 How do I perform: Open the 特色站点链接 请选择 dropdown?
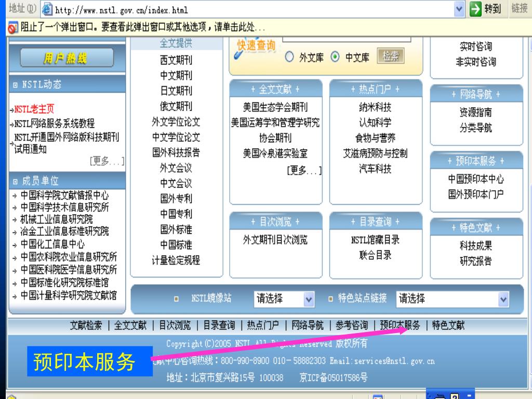point(453,299)
